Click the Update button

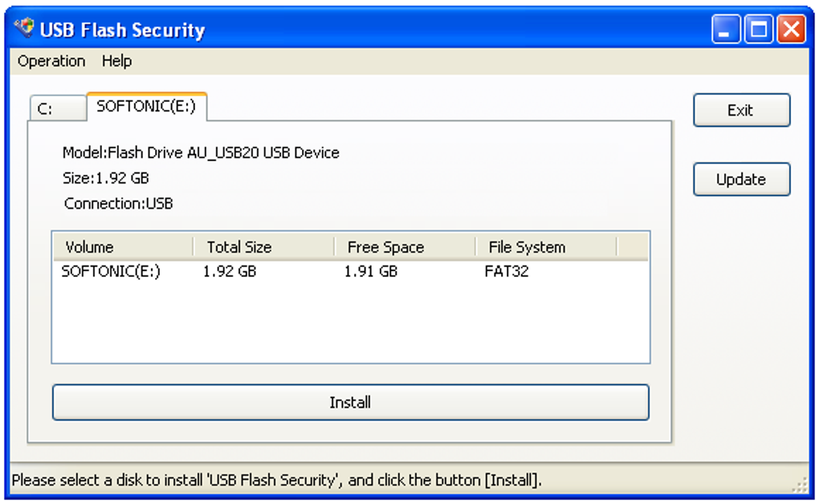[741, 180]
